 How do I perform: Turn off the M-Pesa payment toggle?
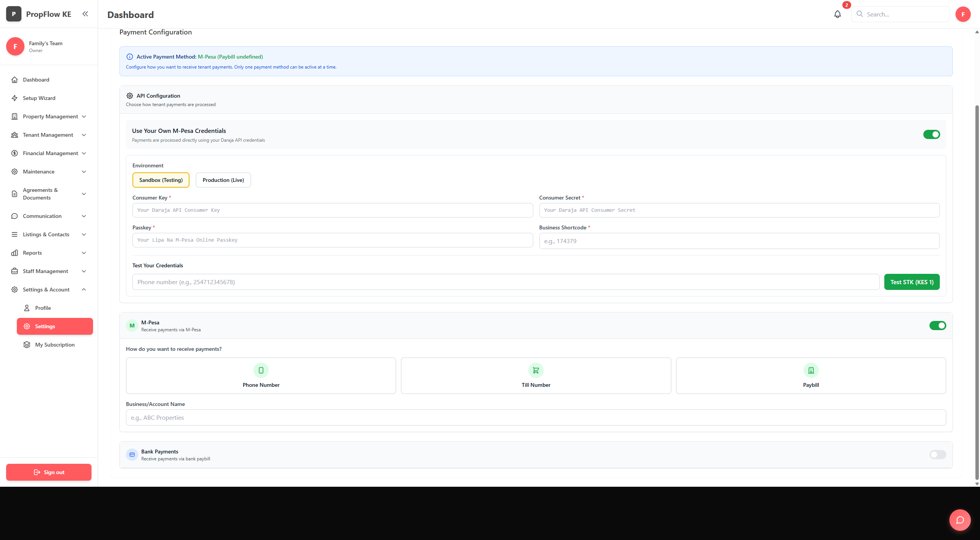pos(937,326)
